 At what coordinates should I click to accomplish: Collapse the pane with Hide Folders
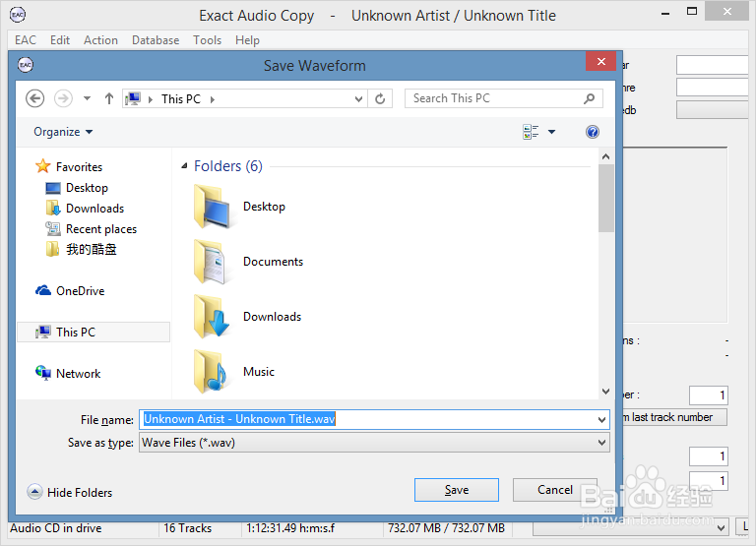[70, 492]
